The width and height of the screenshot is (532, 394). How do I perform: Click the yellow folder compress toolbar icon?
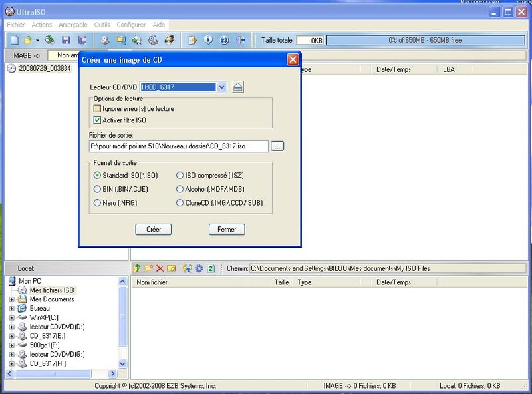(121, 40)
